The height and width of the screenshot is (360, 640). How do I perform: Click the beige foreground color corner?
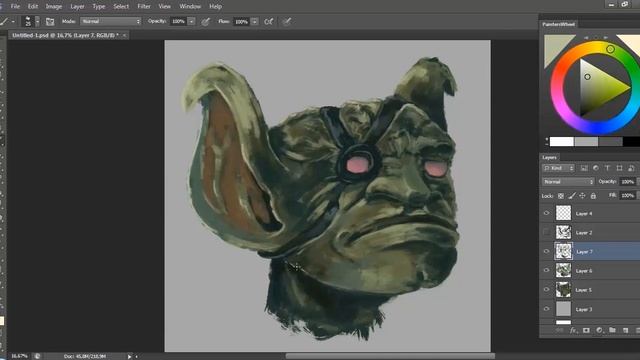tap(555, 46)
